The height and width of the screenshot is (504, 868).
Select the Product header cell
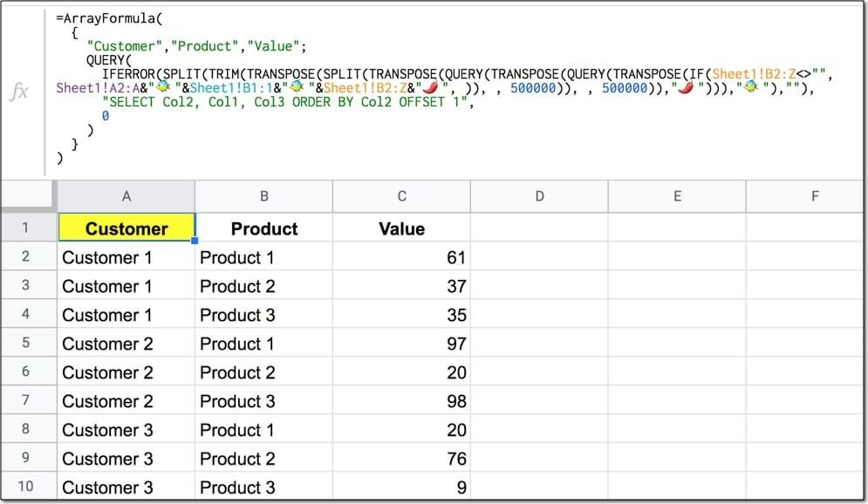pos(263,228)
